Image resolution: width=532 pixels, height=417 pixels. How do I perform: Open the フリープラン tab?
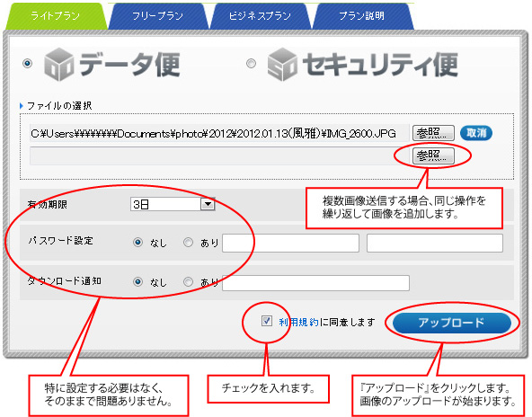[158, 16]
